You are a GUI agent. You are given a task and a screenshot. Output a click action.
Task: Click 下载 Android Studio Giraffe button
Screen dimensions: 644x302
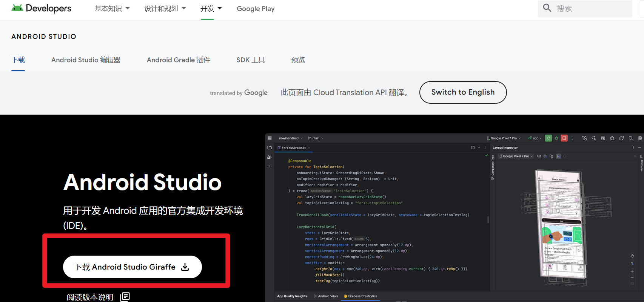pos(132,267)
